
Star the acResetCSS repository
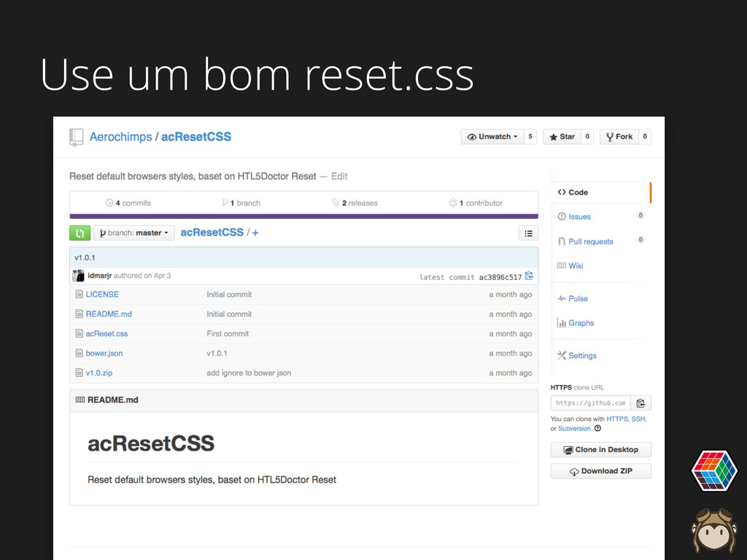tap(562, 137)
